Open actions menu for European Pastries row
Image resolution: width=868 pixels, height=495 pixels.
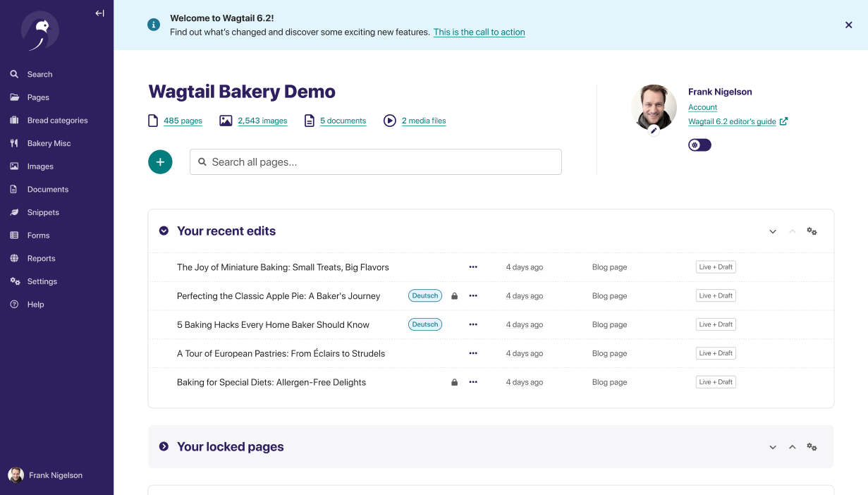pos(473,353)
